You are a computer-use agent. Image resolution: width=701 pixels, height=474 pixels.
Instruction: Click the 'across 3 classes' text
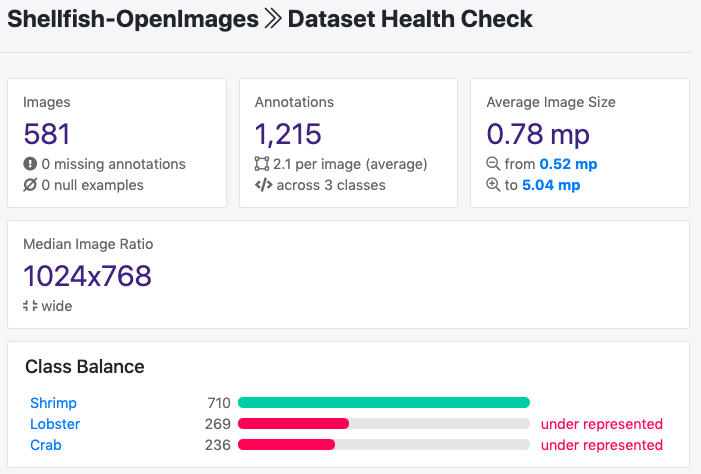331,185
